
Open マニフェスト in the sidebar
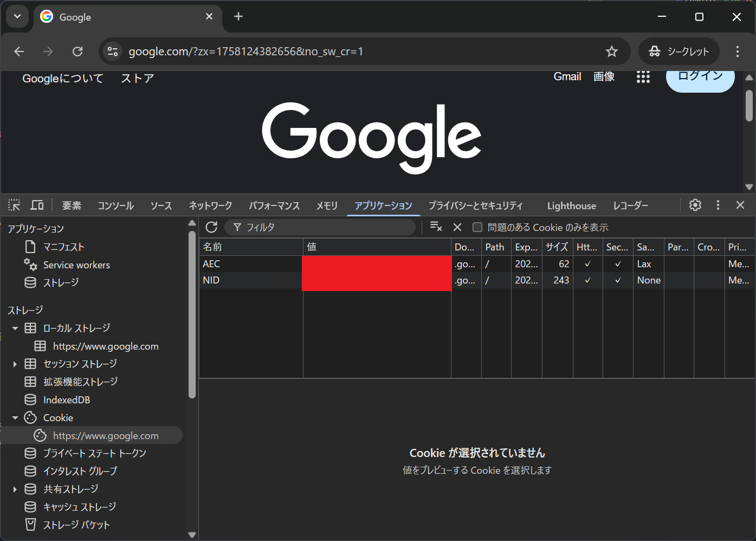(x=64, y=247)
